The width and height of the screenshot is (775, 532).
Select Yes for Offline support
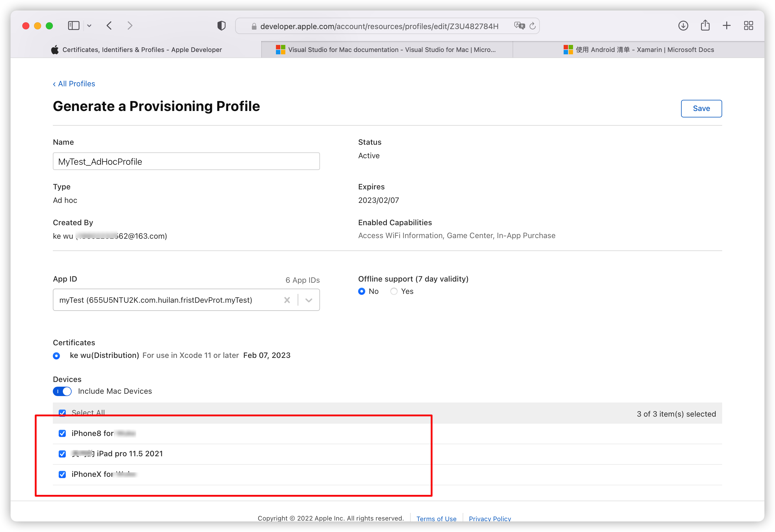(394, 292)
